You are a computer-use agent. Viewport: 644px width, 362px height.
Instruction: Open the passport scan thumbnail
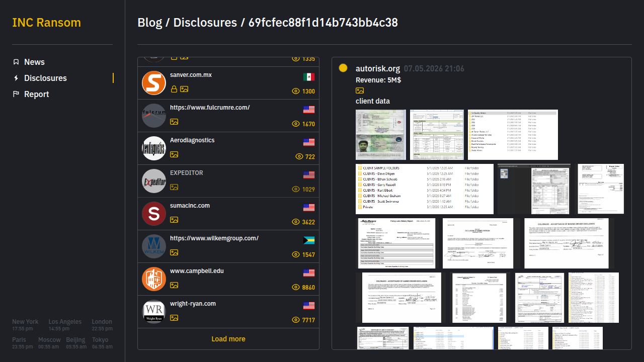(x=381, y=135)
